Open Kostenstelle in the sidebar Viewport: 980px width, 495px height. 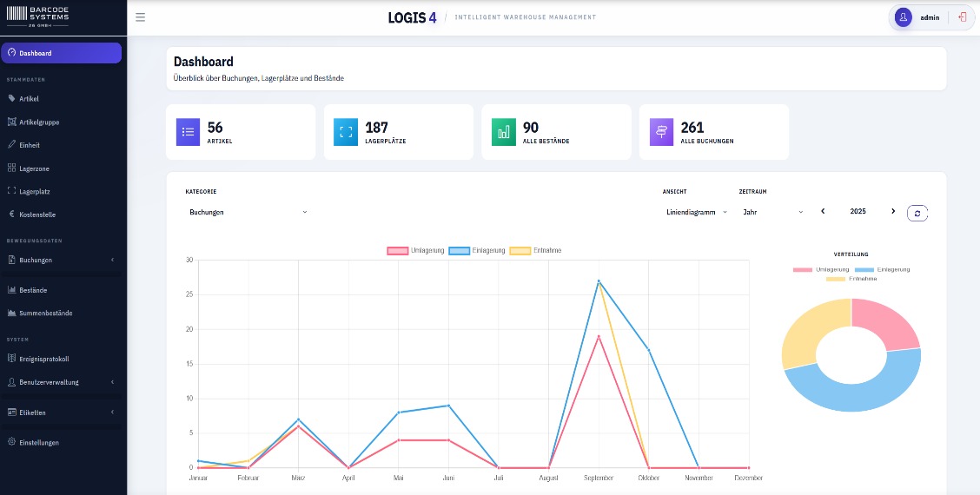pos(37,214)
